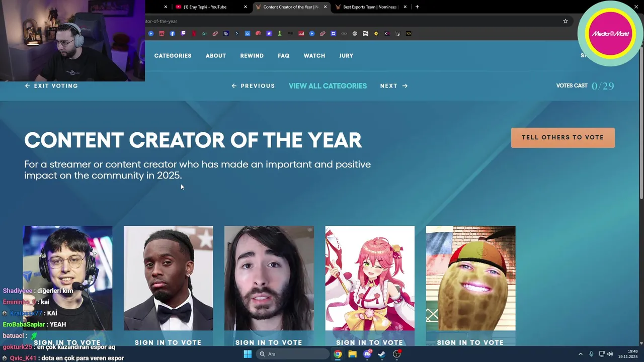The width and height of the screenshot is (644, 362).
Task: Switch to the Best Esports Team tab
Action: (370, 7)
